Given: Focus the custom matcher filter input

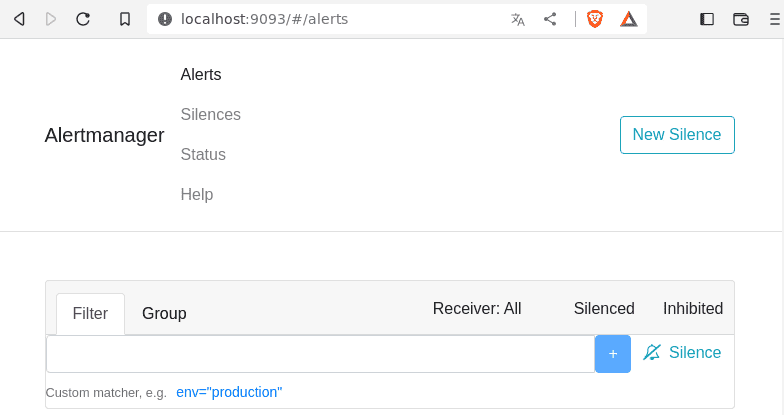Looking at the screenshot, I should pyautogui.click(x=320, y=354).
